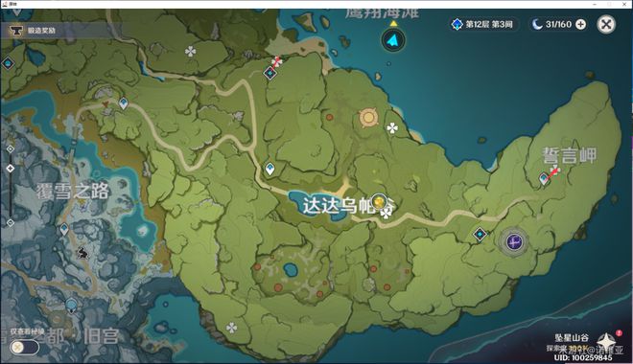The image size is (633, 364).
Task: Select the black rabbit icon on the snowy path
Action: (82, 252)
